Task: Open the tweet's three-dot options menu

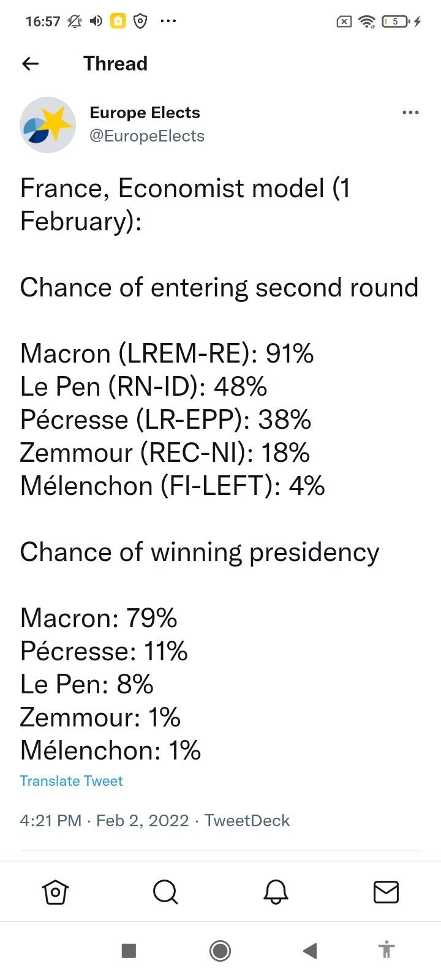Action: coord(410,113)
